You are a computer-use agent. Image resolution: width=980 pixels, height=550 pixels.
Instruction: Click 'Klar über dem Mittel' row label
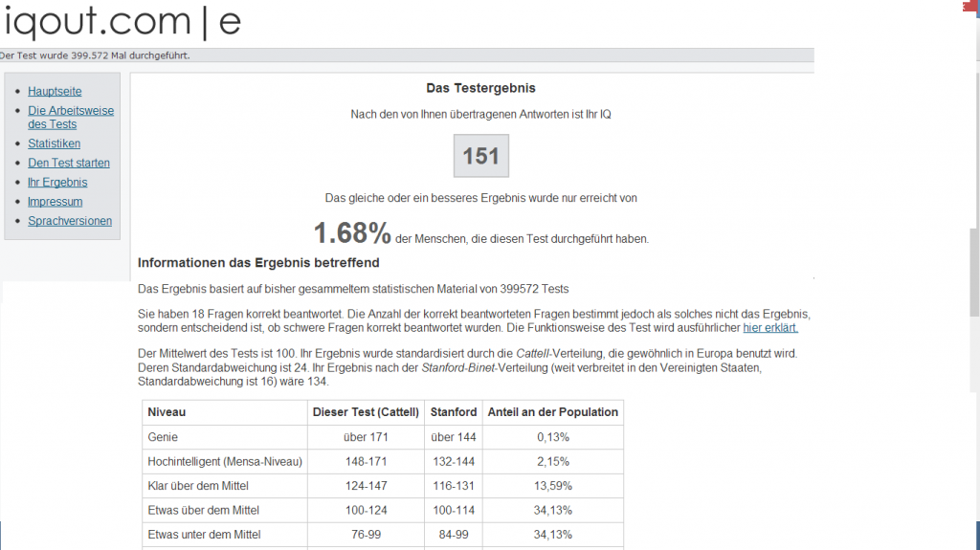tap(198, 486)
